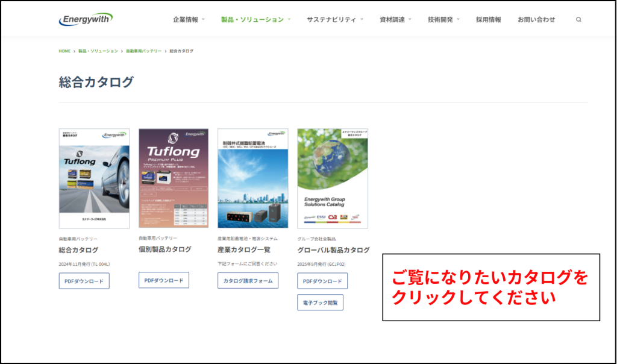The image size is (617, 364).
Task: Download the 総合カタログ PDF
Action: [x=84, y=281]
